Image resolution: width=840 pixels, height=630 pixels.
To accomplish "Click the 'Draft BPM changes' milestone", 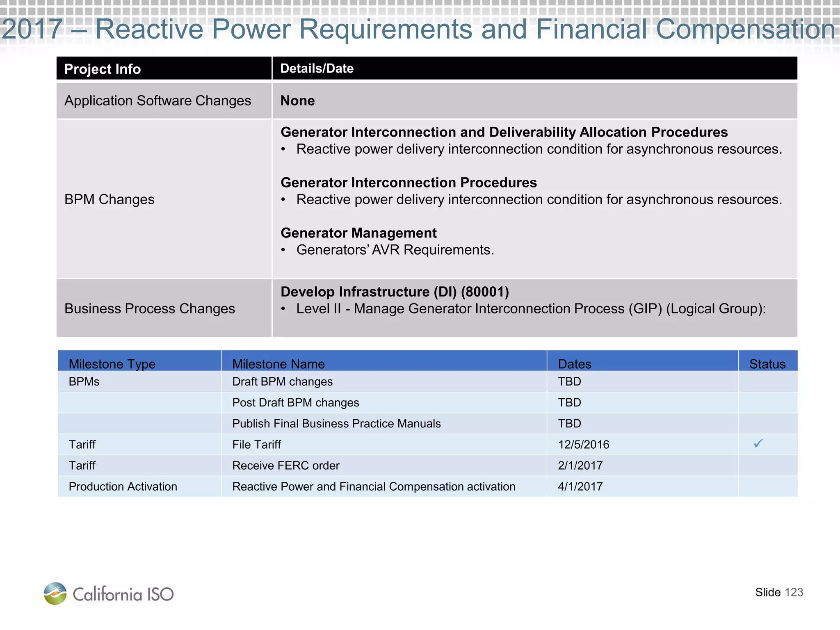I will tap(282, 381).
